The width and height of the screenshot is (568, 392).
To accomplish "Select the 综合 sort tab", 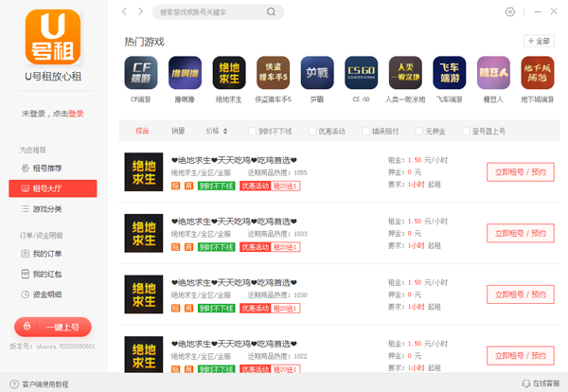I will (x=142, y=132).
